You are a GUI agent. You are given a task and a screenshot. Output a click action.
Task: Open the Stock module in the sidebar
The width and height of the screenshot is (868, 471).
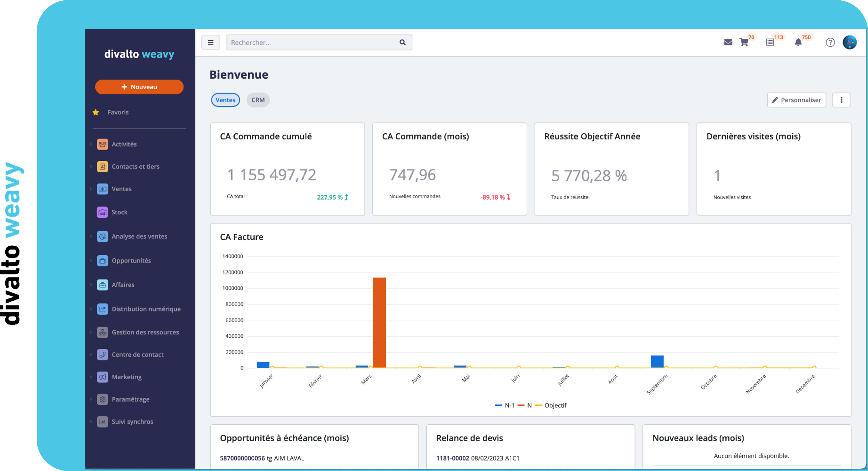click(119, 212)
